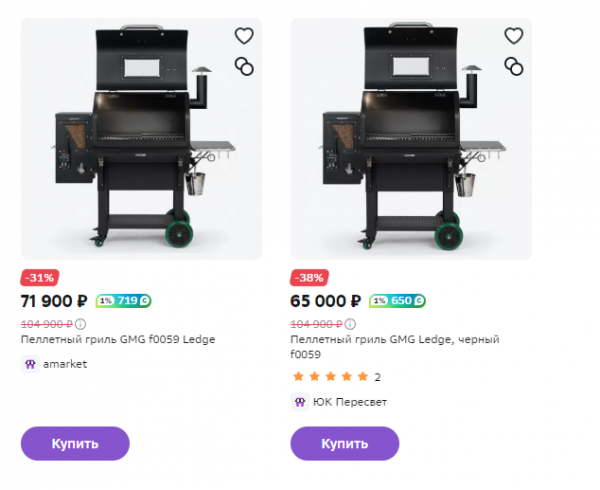Open amarket seller link
This screenshot has height=490, width=600.
[64, 364]
